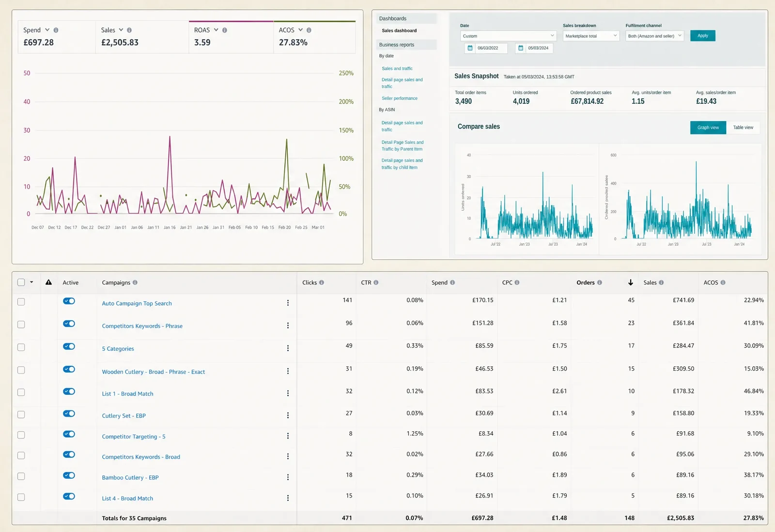Switch to Graph view tab
Image resolution: width=775 pixels, height=532 pixels.
pos(708,127)
